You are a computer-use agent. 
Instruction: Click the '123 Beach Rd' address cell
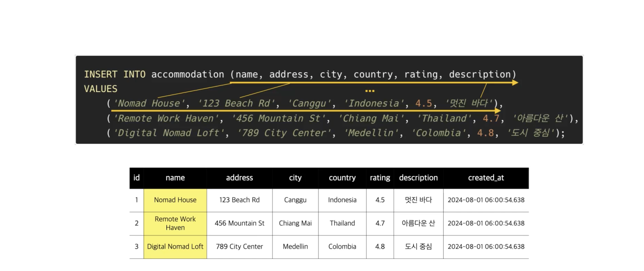(239, 200)
